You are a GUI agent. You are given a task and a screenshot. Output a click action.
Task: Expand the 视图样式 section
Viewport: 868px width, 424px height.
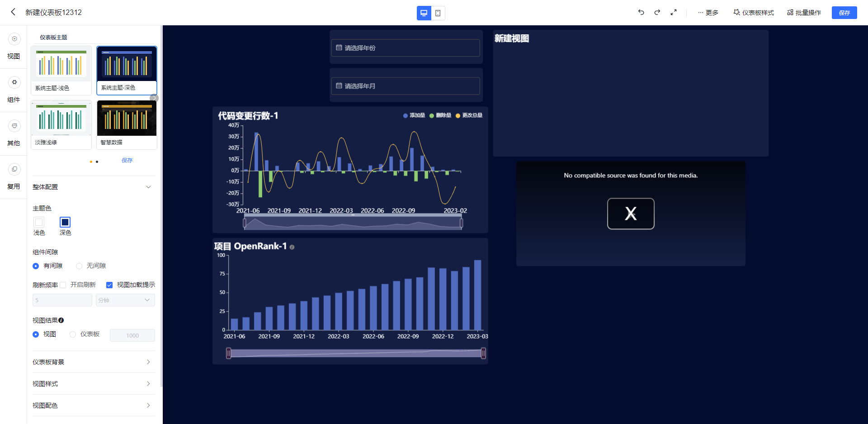94,384
